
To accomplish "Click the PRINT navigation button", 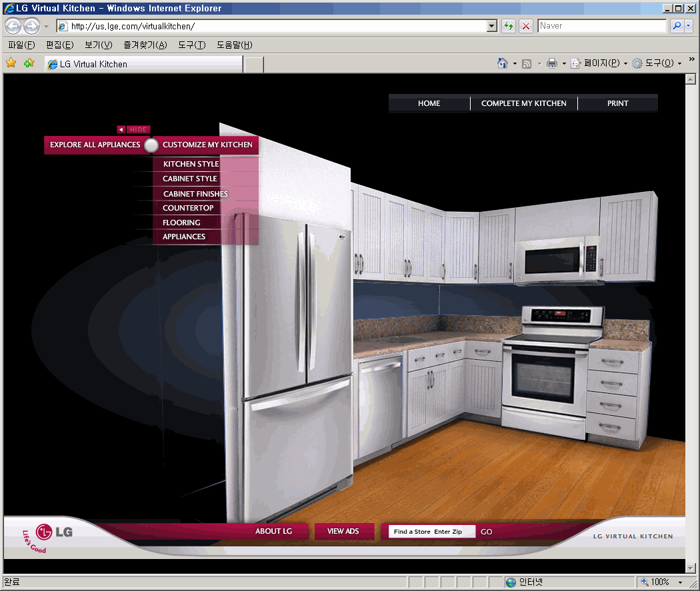I will (618, 103).
